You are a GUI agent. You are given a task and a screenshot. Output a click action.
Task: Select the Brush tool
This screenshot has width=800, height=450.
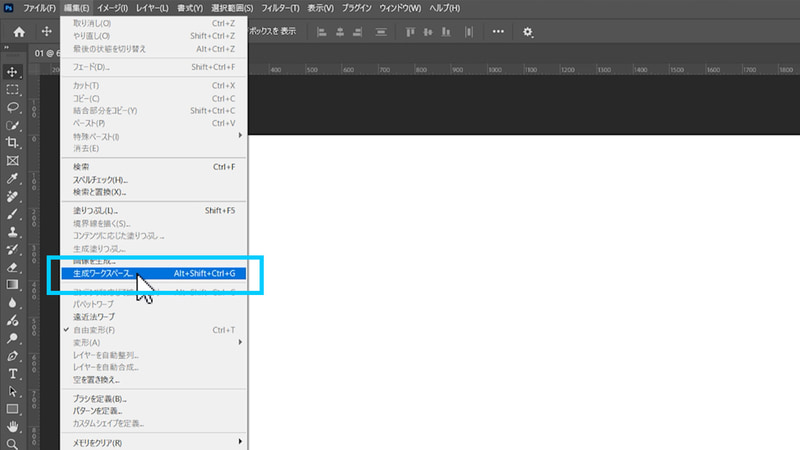(x=12, y=214)
